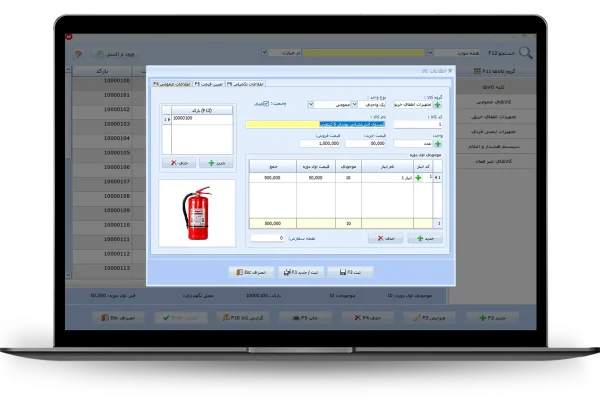Click the greyed Enter select button in main window
This screenshot has height=400, width=600.
[x=181, y=318]
